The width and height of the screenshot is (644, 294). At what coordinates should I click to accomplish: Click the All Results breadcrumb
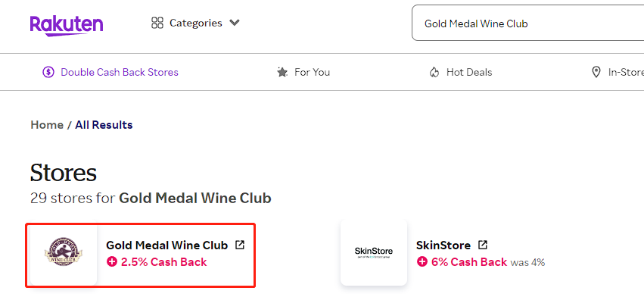click(104, 125)
